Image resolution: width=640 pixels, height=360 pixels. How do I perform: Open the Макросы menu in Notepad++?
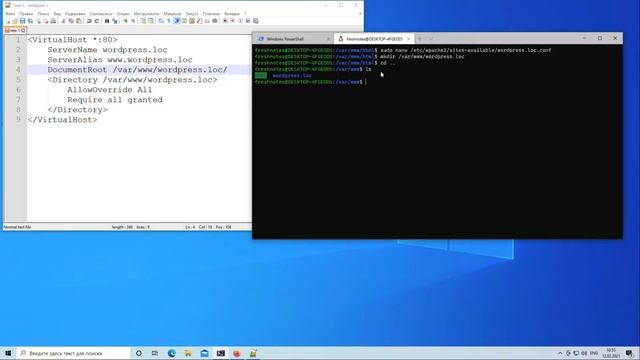pos(172,14)
